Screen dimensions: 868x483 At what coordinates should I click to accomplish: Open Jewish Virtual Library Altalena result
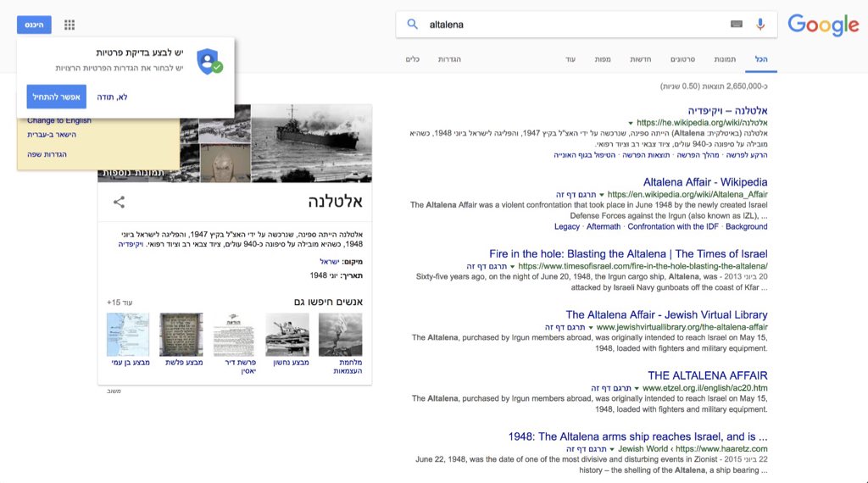click(x=666, y=315)
